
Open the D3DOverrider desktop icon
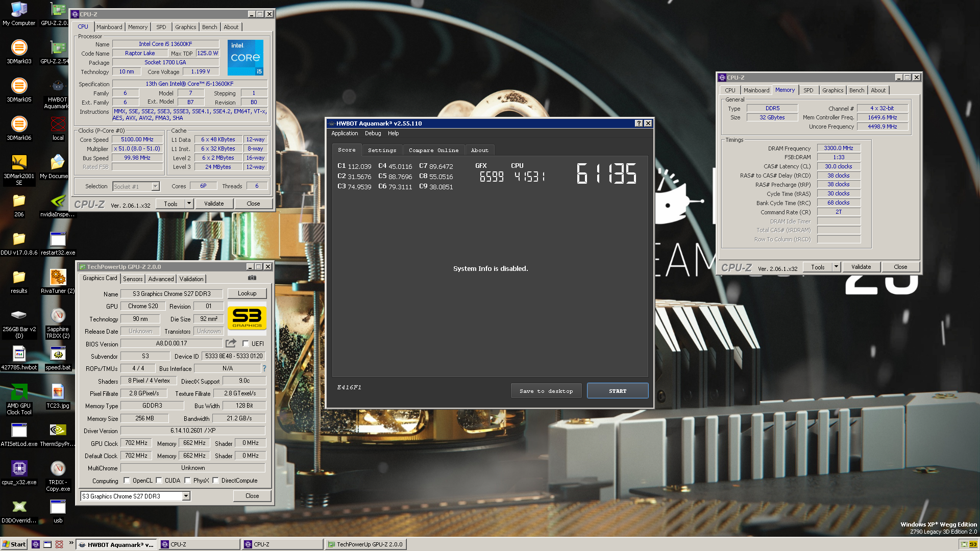click(19, 511)
